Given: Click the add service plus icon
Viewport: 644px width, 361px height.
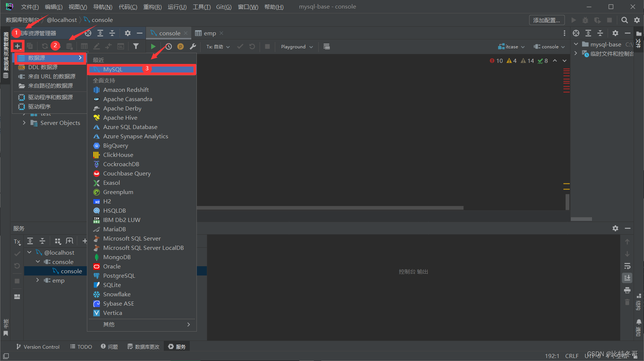Looking at the screenshot, I should (x=84, y=241).
